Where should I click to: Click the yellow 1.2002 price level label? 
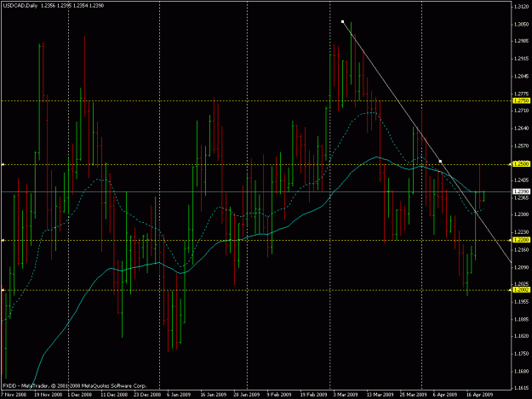click(522, 290)
